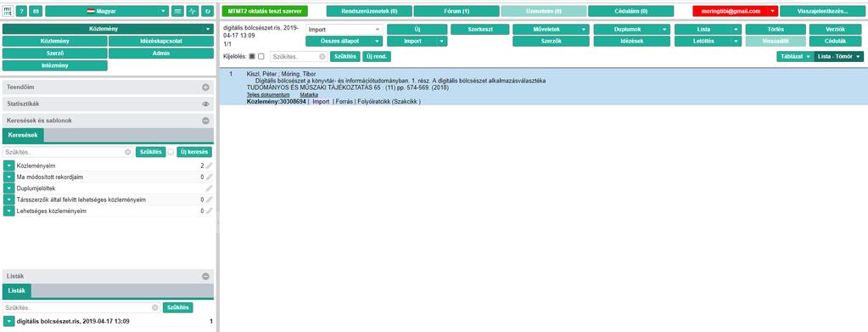The width and height of the screenshot is (868, 332).
Task: Tick the empty Kijelölés checkbox
Action: pos(261,57)
